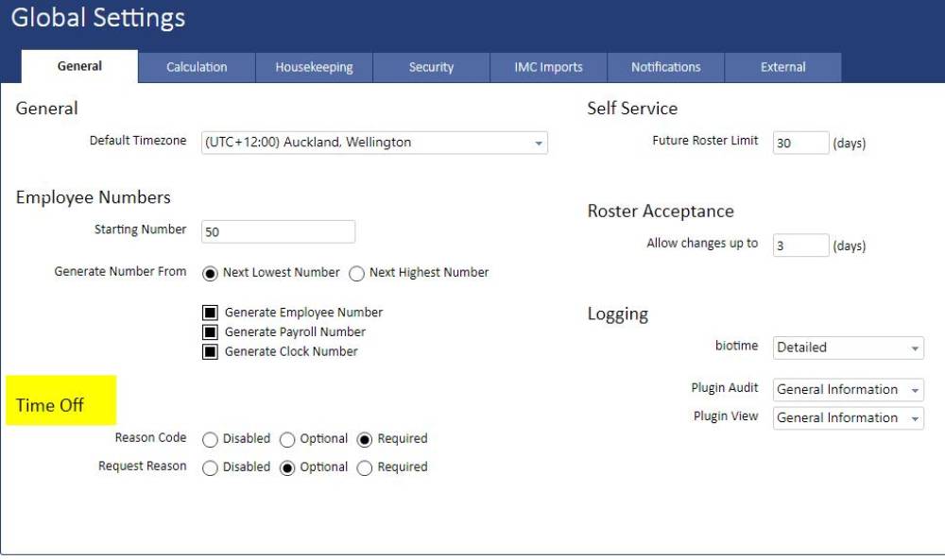Switch to the External tab
This screenshot has height=560, width=945.
(782, 67)
